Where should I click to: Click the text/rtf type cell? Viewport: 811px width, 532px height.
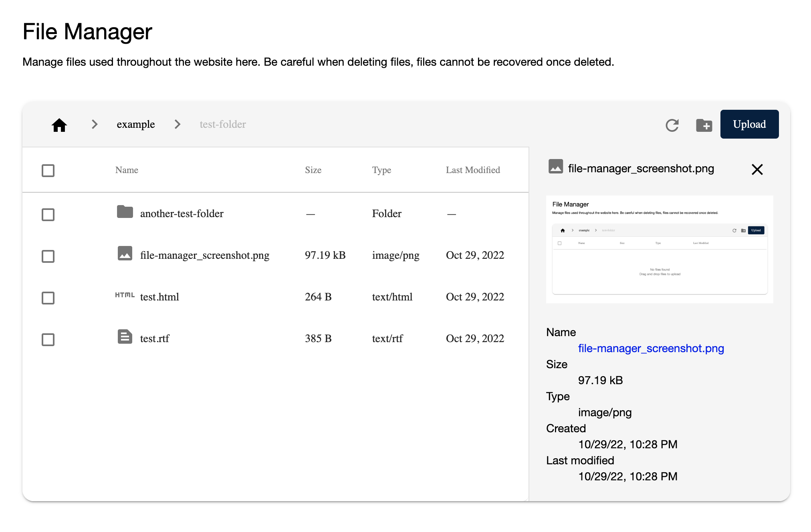coord(387,339)
